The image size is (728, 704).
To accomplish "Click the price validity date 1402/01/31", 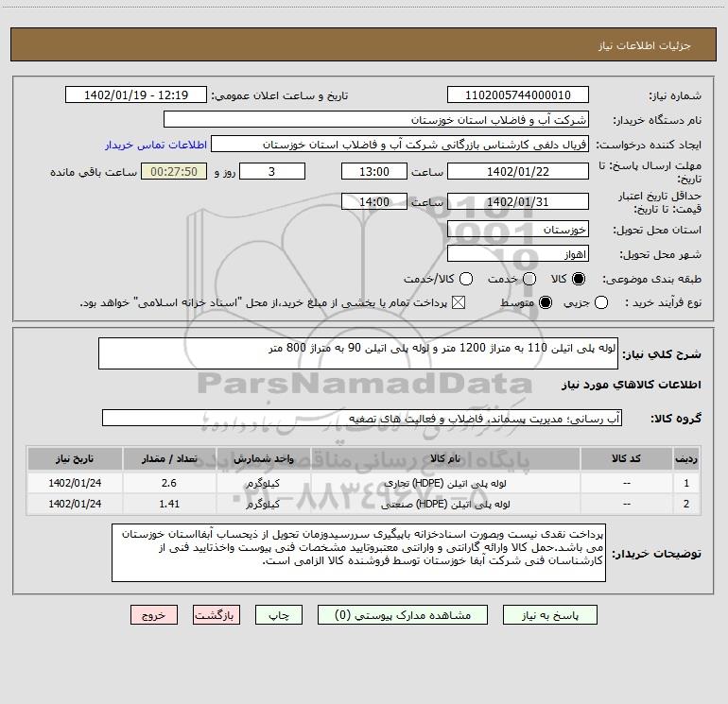I will pyautogui.click(x=518, y=201).
